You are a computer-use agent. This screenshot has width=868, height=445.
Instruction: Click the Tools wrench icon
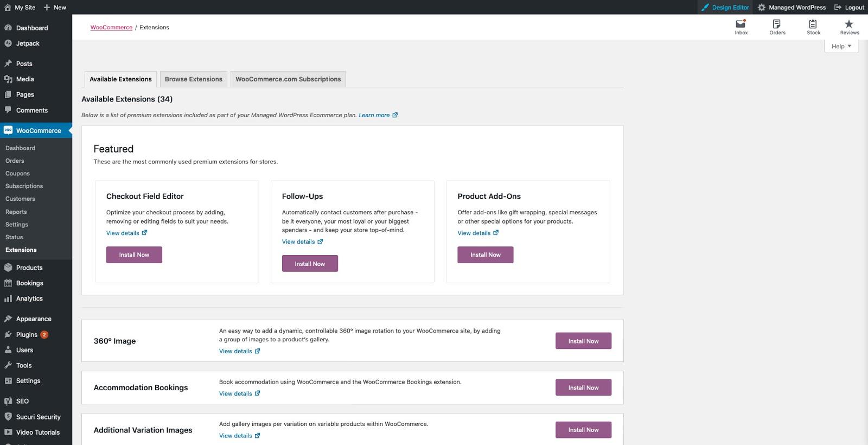point(8,365)
